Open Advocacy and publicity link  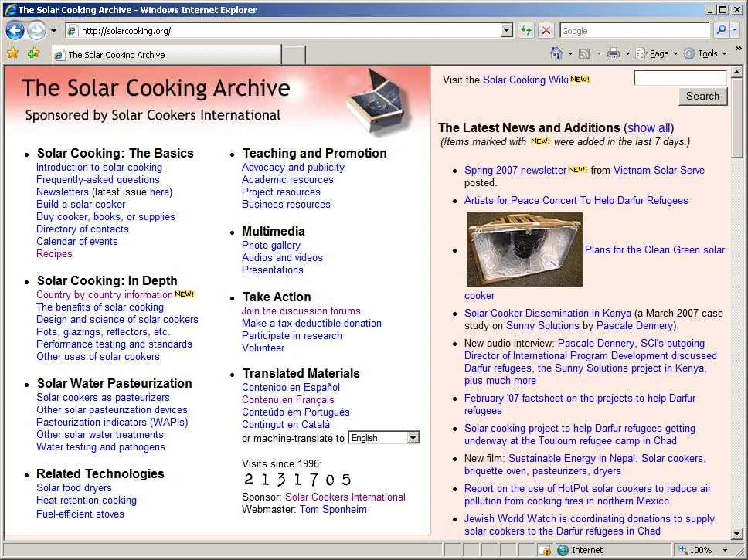coord(293,168)
